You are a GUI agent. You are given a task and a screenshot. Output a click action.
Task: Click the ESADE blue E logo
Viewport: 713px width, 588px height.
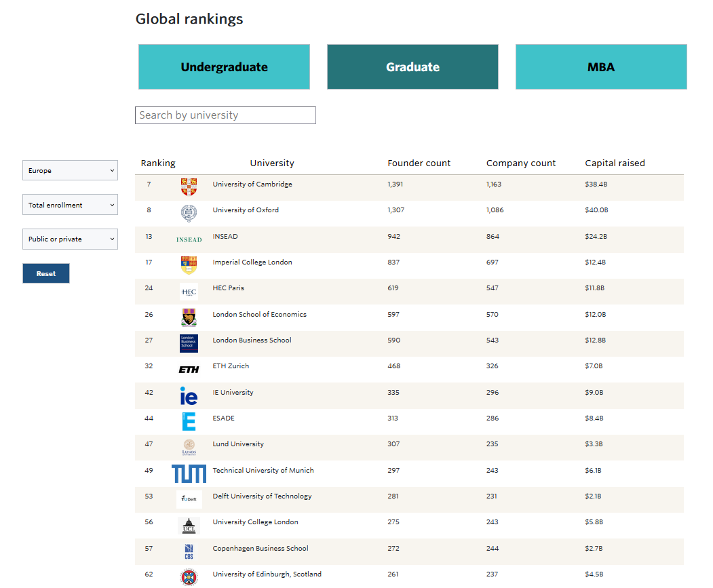[189, 422]
